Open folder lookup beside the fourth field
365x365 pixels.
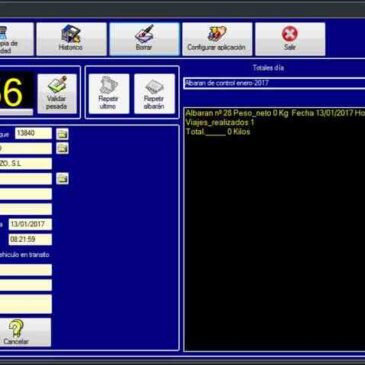coord(62,178)
